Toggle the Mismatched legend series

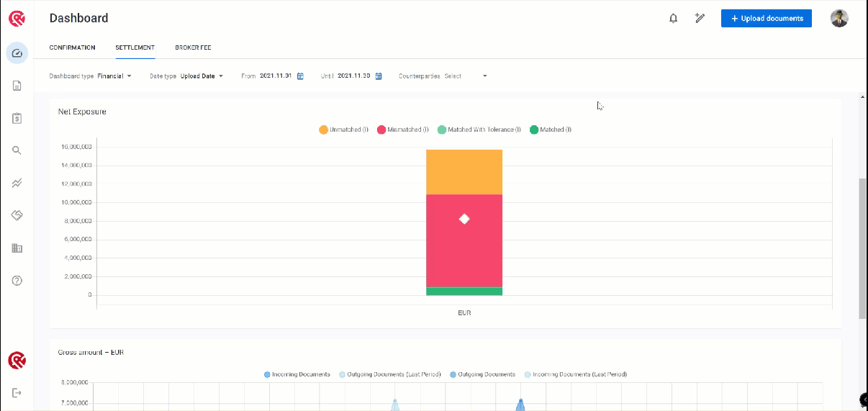[402, 130]
